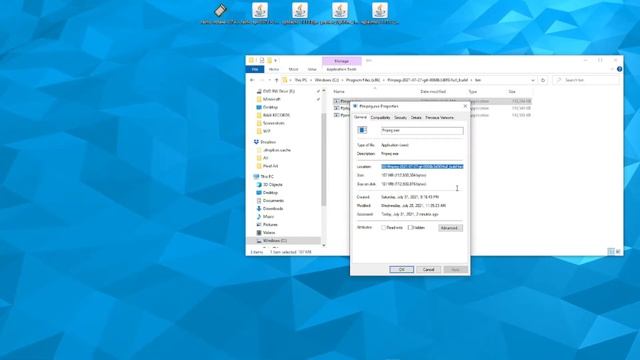Open Pictures in navigation pane
This screenshot has width=640, height=360.
click(267, 225)
